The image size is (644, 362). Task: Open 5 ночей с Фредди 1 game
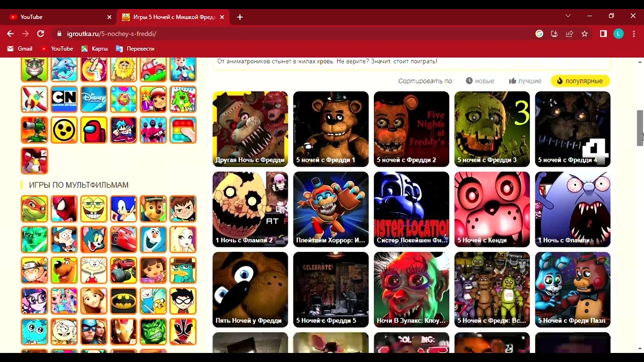click(x=331, y=129)
